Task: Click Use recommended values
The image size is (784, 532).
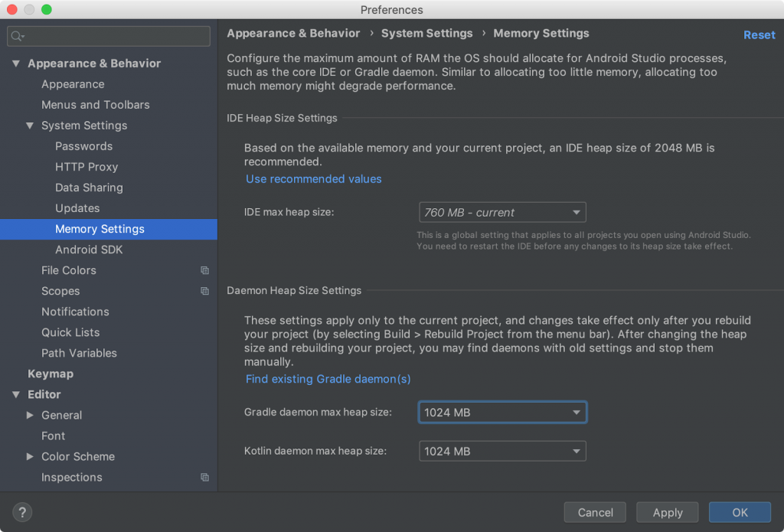Action: [313, 178]
